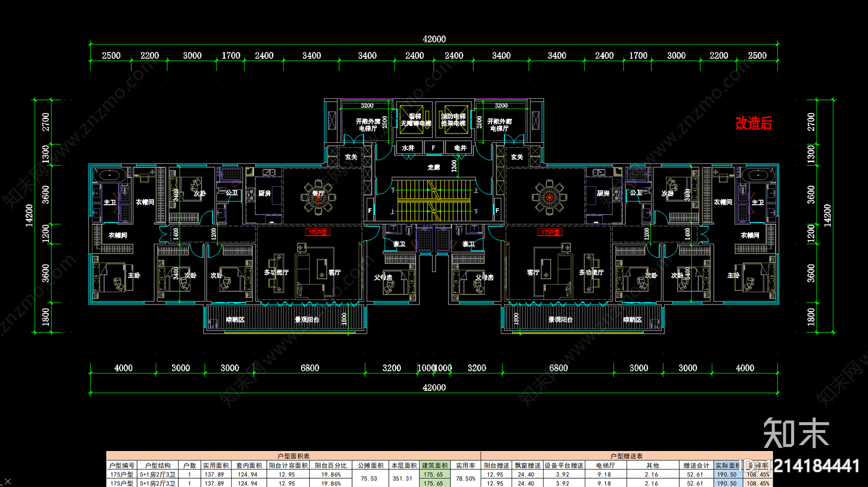The image size is (868, 487).
Task: Select the 户数 column header
Action: click(189, 465)
